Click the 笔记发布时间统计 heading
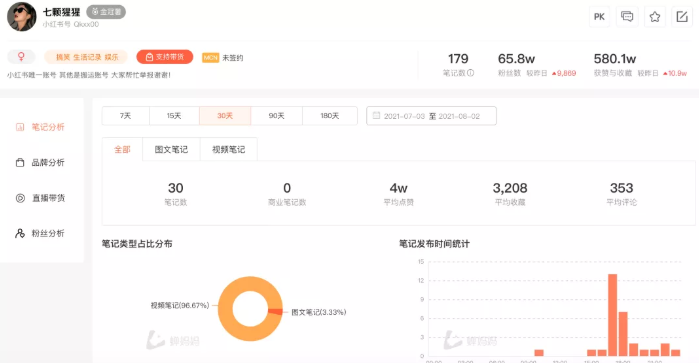699x363 pixels. [434, 244]
